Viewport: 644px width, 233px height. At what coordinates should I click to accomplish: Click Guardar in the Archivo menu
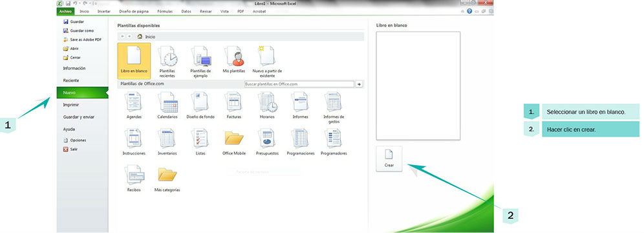pyautogui.click(x=74, y=21)
